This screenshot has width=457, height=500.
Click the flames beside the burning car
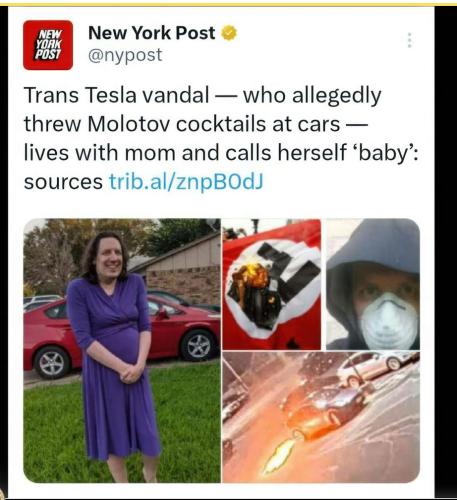point(279,456)
